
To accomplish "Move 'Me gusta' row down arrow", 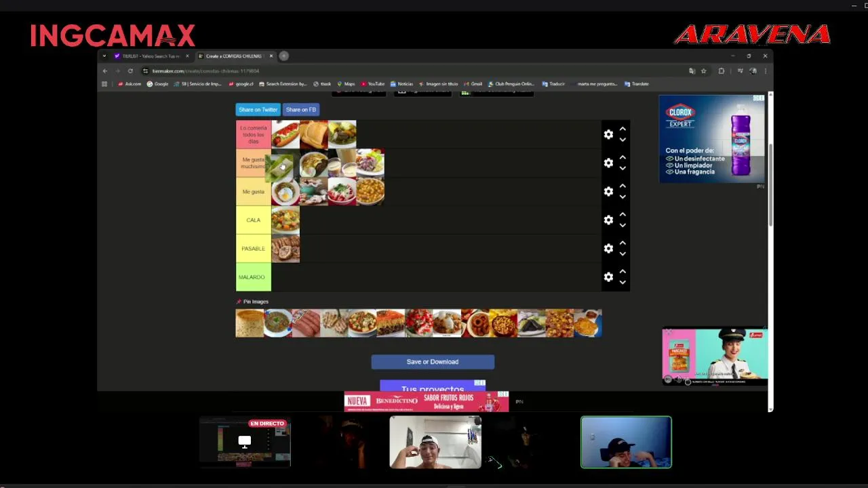I will (623, 197).
